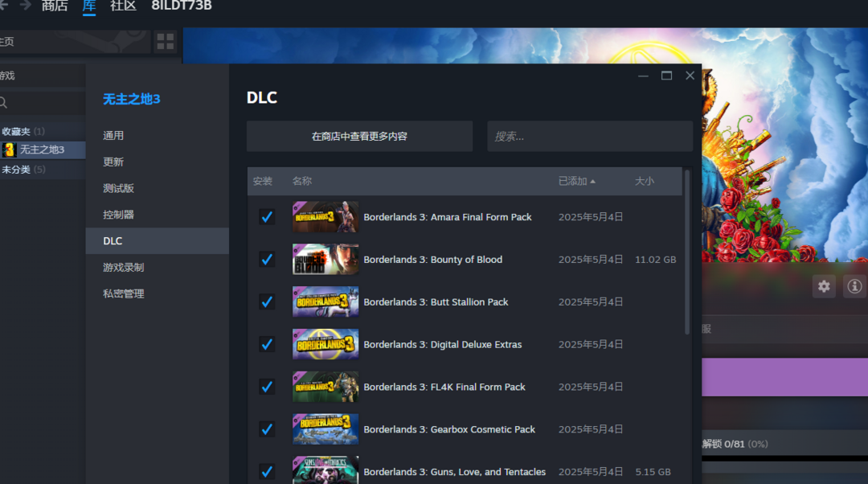Image resolution: width=868 pixels, height=484 pixels.
Task: Sort DLC list by 已添加 column
Action: (576, 181)
